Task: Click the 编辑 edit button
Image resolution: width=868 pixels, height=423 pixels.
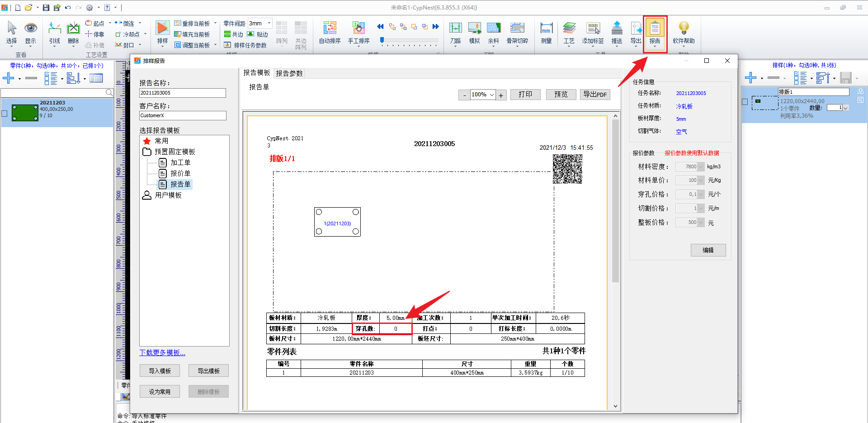Action: pos(708,250)
